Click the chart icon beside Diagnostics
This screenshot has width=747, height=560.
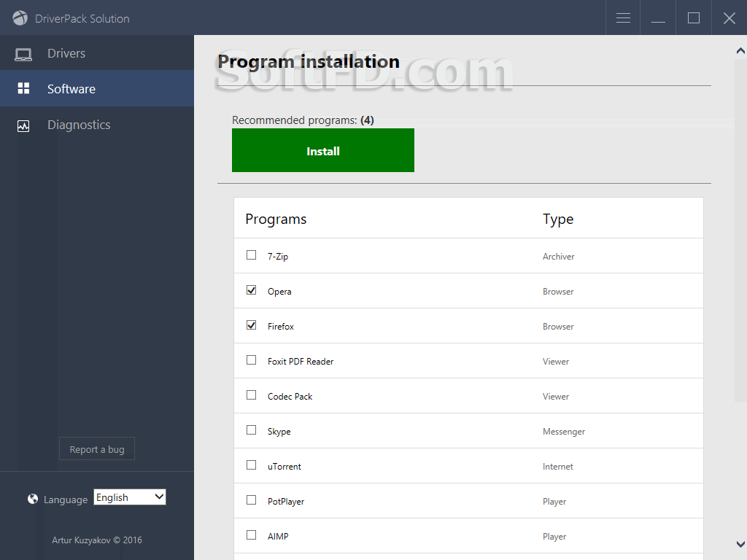tap(23, 125)
